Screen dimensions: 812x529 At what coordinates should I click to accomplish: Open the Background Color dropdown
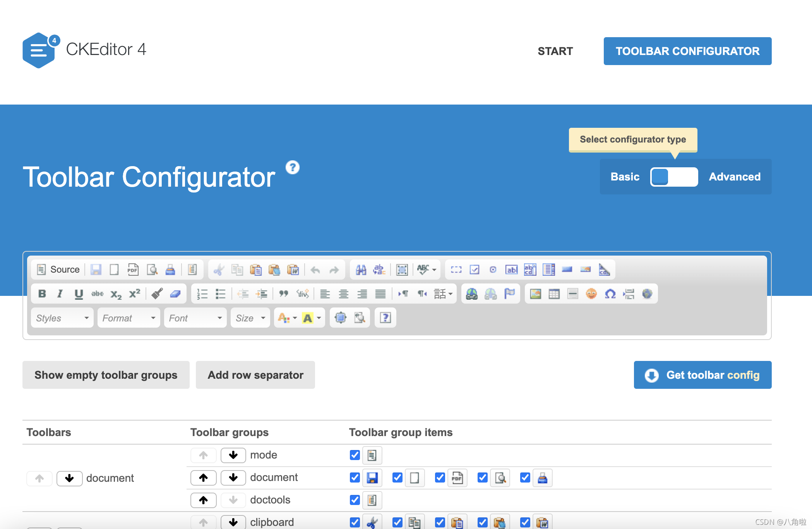pyautogui.click(x=312, y=318)
